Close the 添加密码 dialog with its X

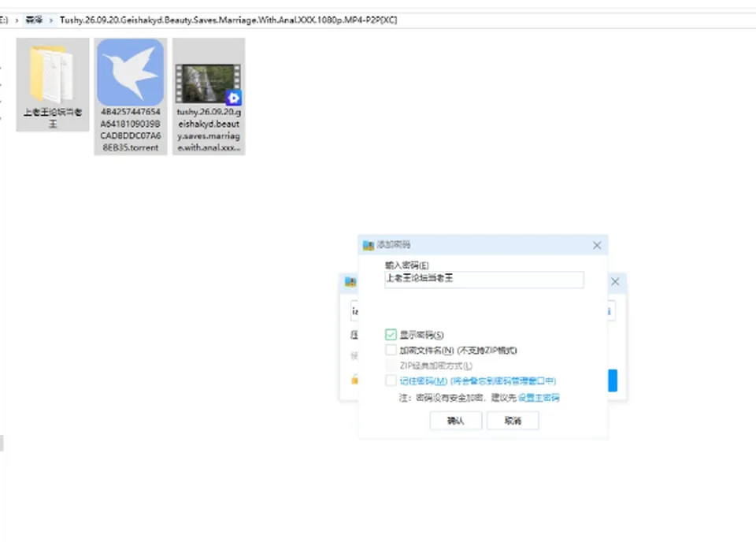pyautogui.click(x=597, y=246)
